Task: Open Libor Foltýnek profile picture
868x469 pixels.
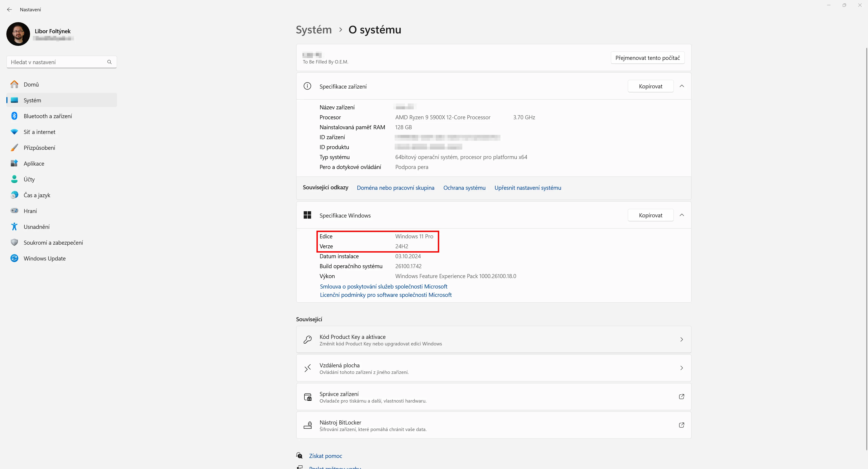Action: pos(18,34)
